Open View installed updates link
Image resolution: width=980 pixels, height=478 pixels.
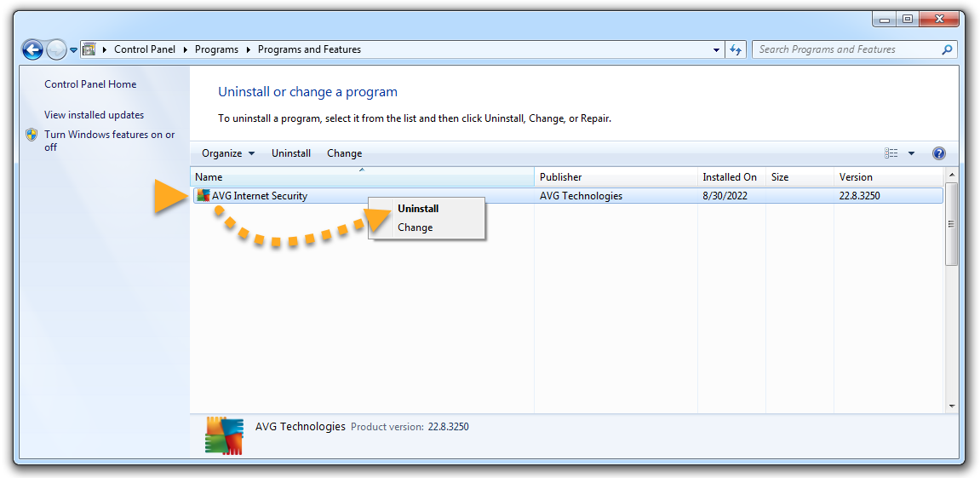[94, 115]
